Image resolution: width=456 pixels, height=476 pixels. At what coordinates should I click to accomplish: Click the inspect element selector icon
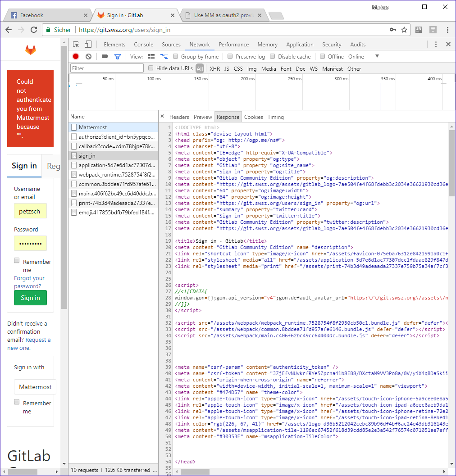tap(76, 45)
